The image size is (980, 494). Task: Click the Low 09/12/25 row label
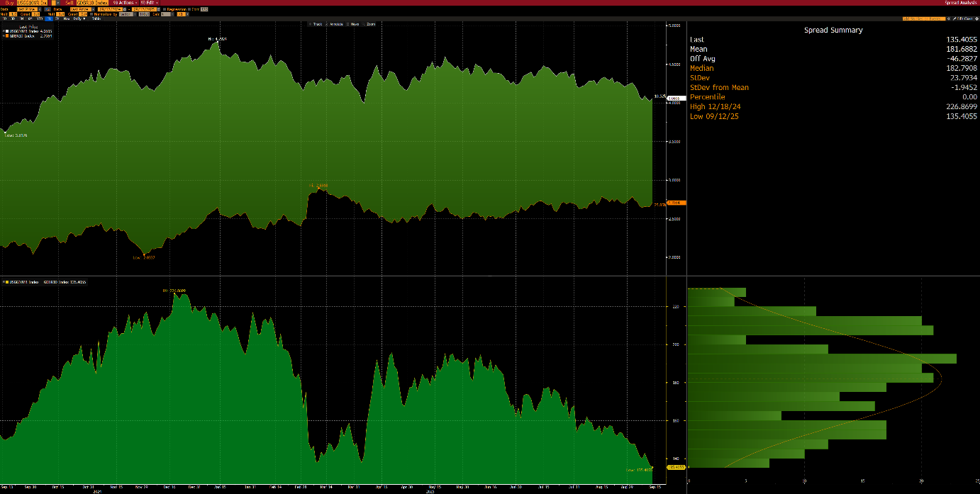tap(715, 116)
